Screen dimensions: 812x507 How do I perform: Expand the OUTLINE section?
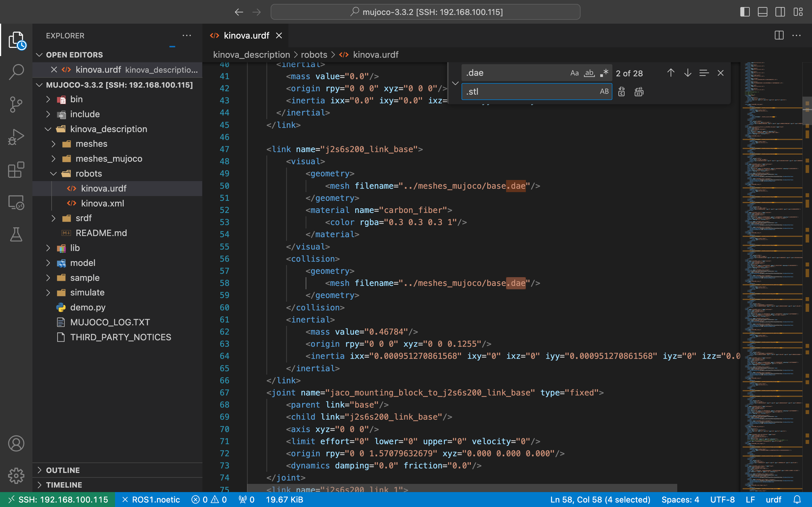pyautogui.click(x=63, y=470)
